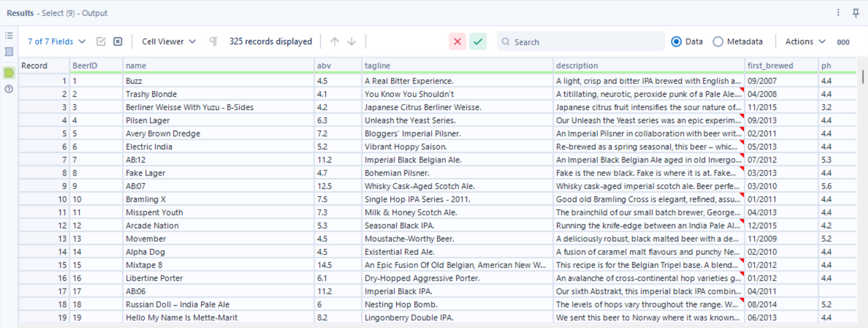Select tagline 'A Real Bitter Experience.'

457,81
